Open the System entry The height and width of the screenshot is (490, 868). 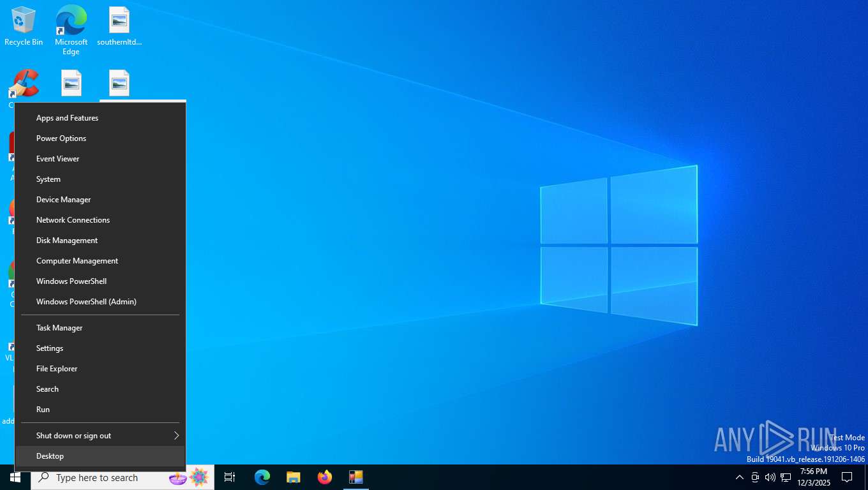pyautogui.click(x=100, y=179)
